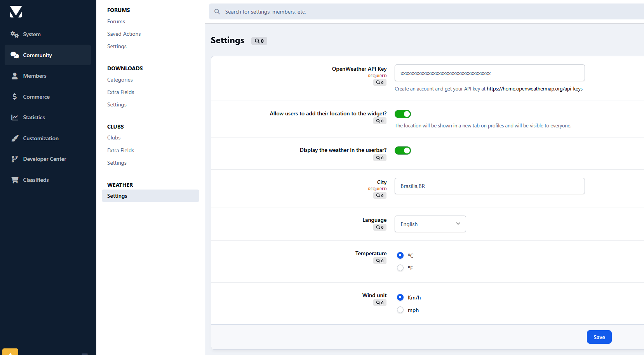Click the Commerce dollar sign icon

[15, 97]
